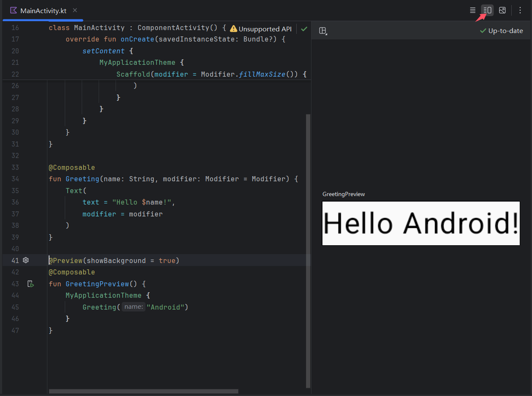Screen dimensions: 532x396
Task: Click the Text( call on line 35
Action: [76, 191]
